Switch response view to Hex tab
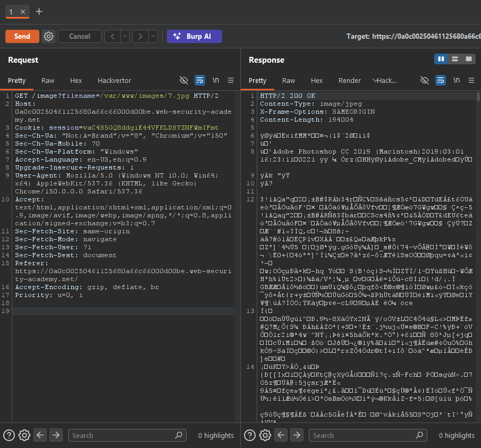The height and width of the screenshot is (448, 481). 317,81
